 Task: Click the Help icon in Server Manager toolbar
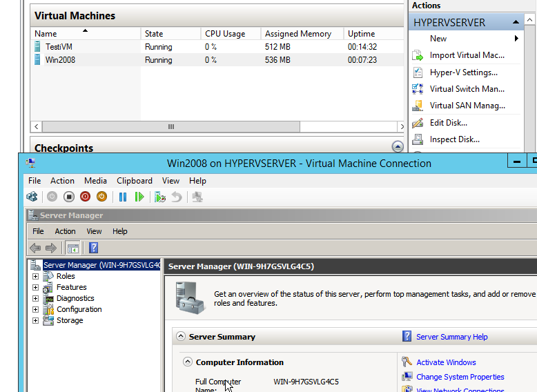point(93,248)
